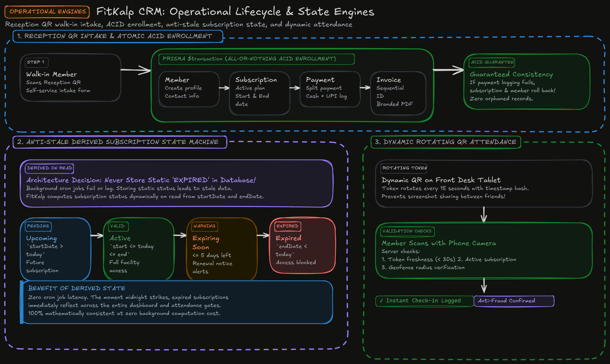Click the EXPIRED state tag
Image resolution: width=610 pixels, height=364 pixels.
point(288,226)
